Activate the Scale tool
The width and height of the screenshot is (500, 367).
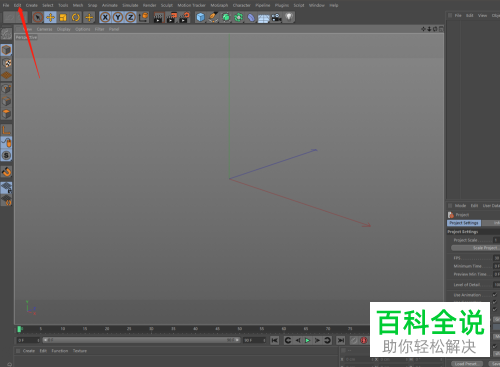coord(63,17)
